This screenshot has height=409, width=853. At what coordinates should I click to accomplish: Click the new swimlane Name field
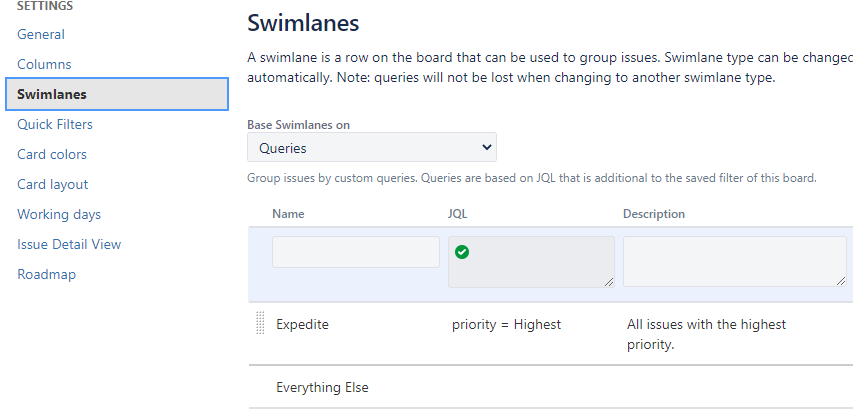pyautogui.click(x=356, y=252)
